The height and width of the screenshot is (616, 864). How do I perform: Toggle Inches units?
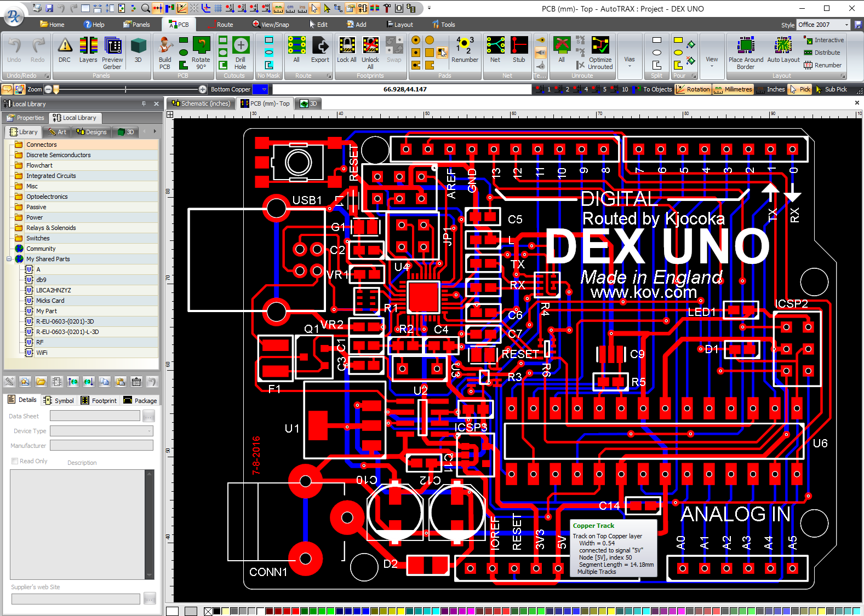(771, 89)
